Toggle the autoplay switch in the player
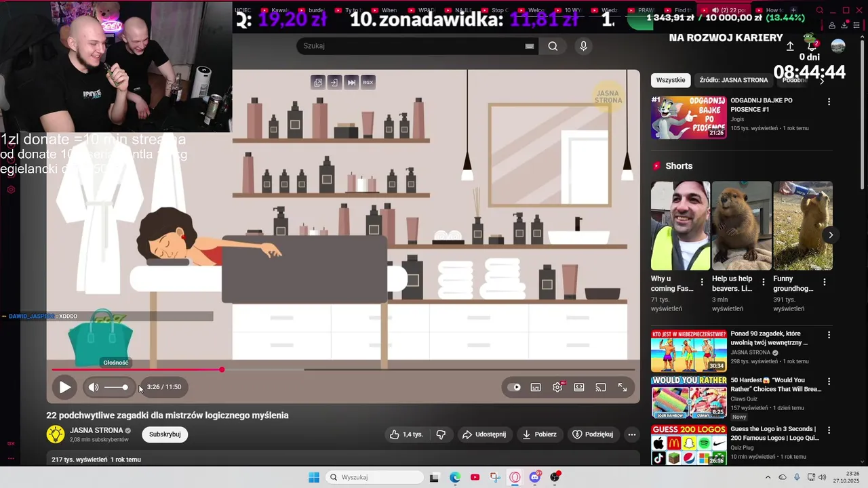Screen dimensions: 868x488 tap(515, 388)
